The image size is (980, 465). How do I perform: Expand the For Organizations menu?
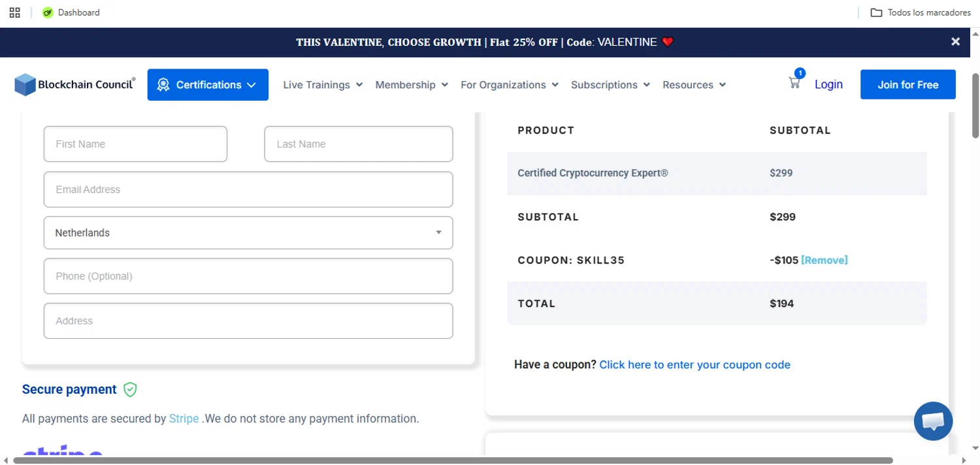tap(510, 85)
